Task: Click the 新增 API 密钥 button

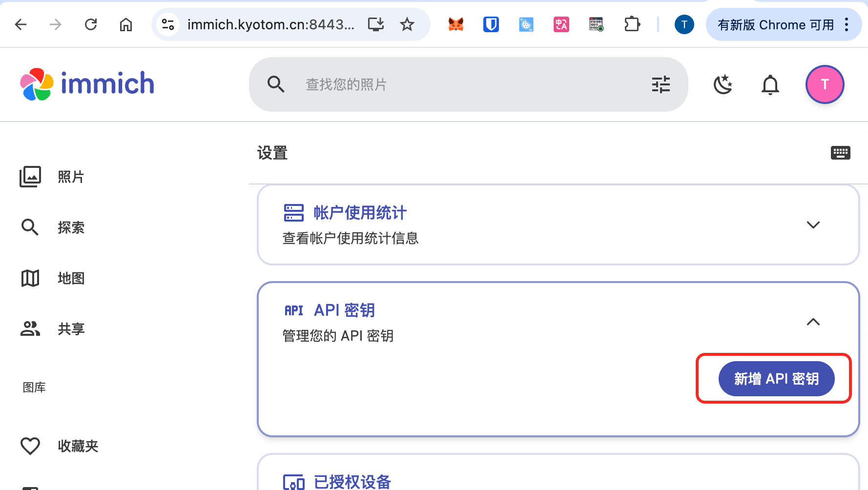Action: (776, 379)
